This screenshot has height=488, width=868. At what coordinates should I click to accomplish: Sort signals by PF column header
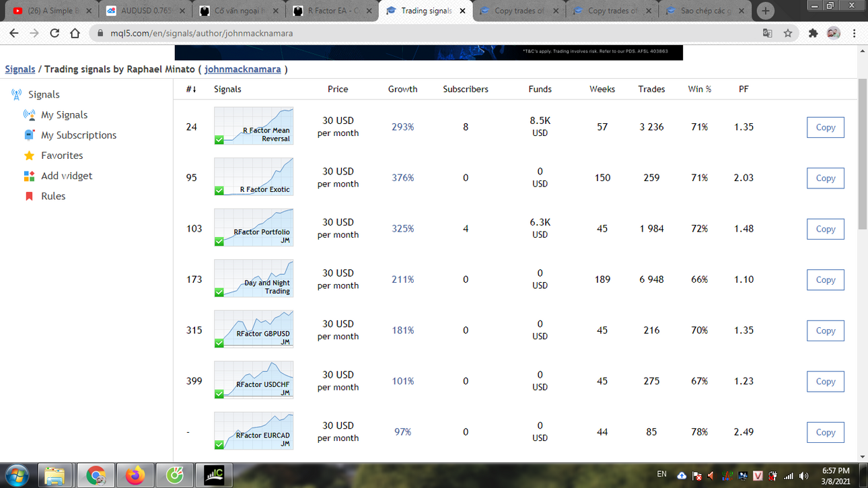744,89
